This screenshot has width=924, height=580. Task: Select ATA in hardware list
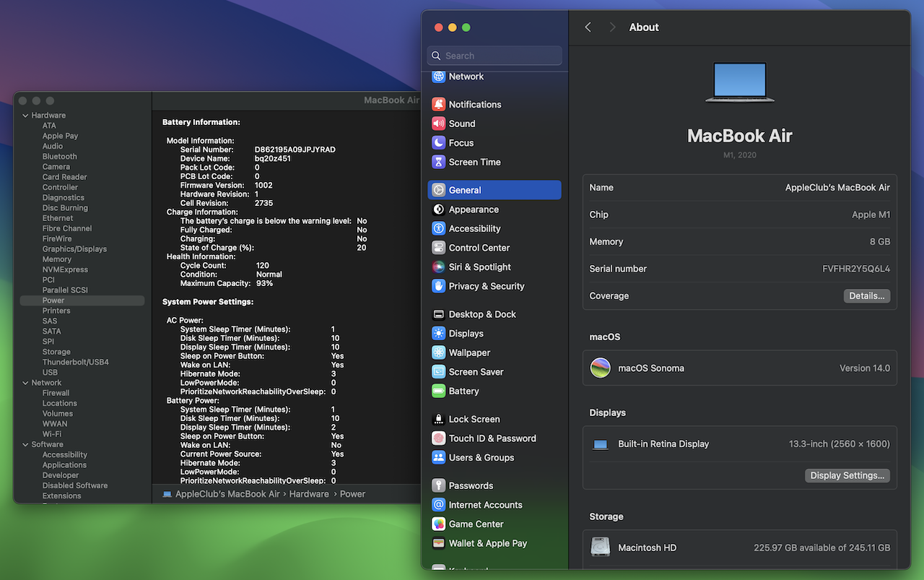pos(49,126)
